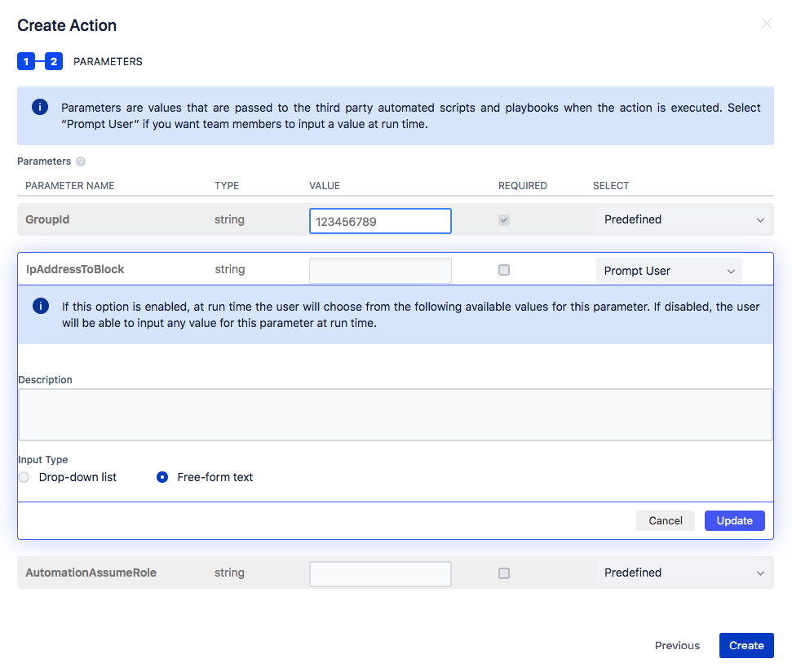
Task: Close the Create Action dialog
Action: point(766,24)
